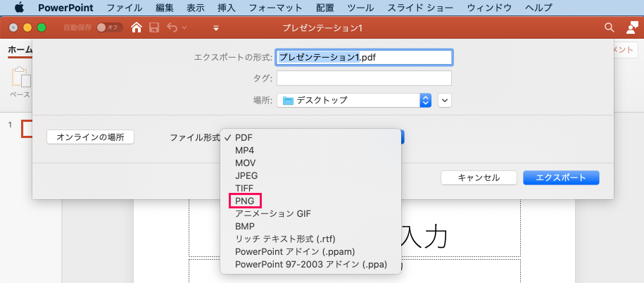Click the キャンセル button
644x283 pixels.
click(x=479, y=178)
